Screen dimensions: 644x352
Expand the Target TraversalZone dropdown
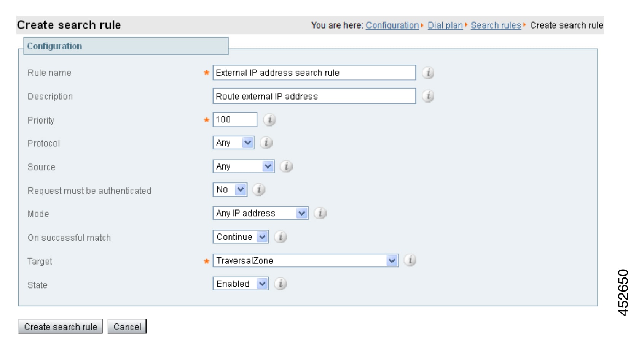click(x=305, y=260)
